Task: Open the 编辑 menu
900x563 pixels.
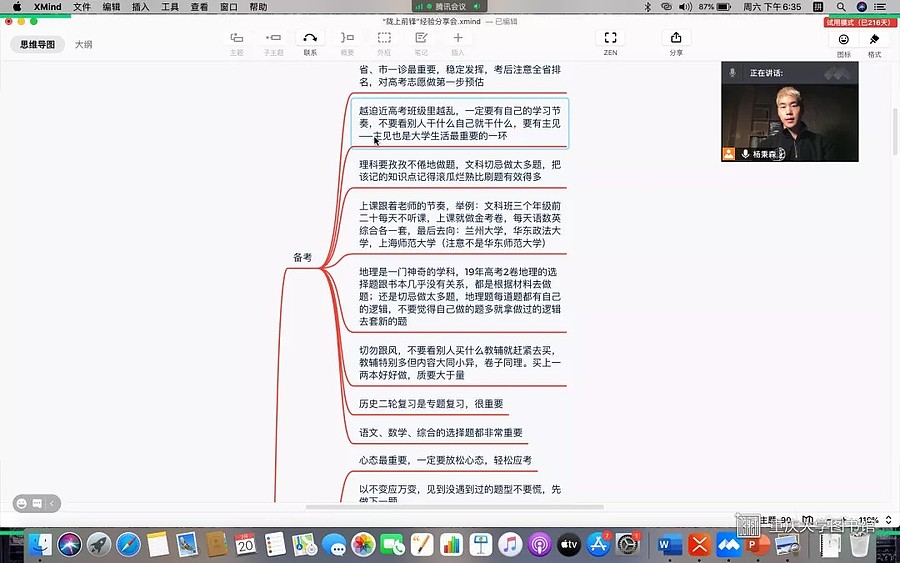Action: click(x=111, y=7)
